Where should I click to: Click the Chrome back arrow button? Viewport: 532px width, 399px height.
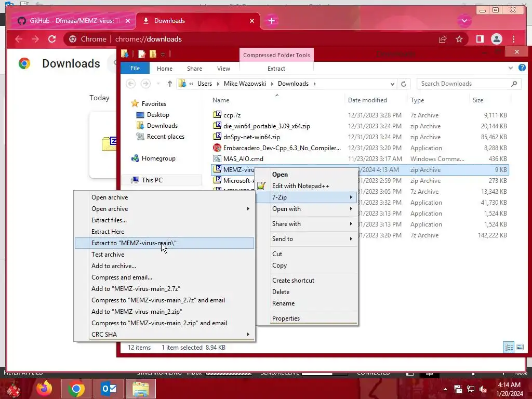pyautogui.click(x=19, y=39)
